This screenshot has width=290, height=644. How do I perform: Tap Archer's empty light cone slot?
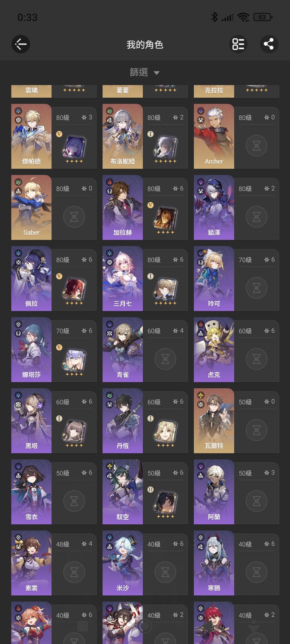coord(256,146)
